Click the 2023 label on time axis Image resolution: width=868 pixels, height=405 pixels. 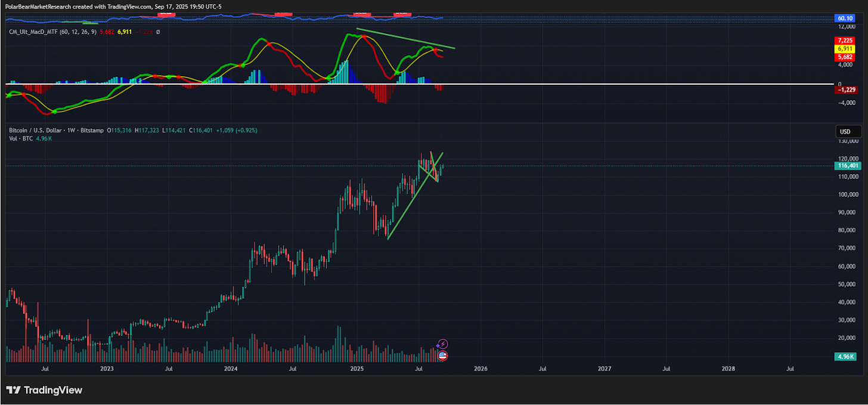[107, 369]
